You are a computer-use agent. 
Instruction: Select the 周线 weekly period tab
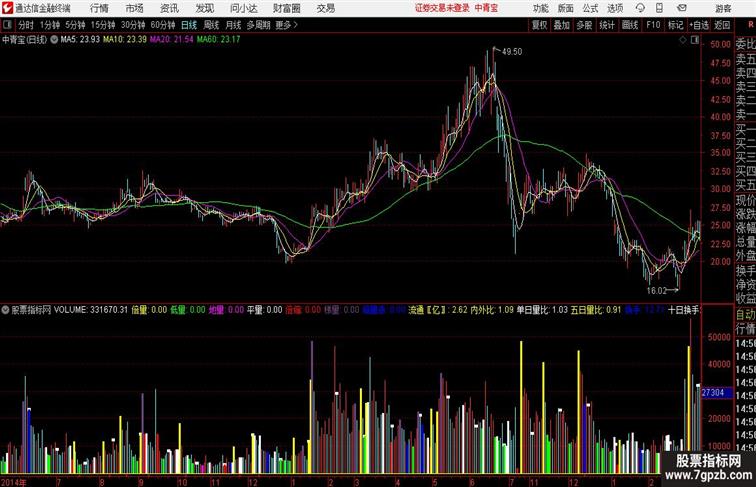click(211, 25)
